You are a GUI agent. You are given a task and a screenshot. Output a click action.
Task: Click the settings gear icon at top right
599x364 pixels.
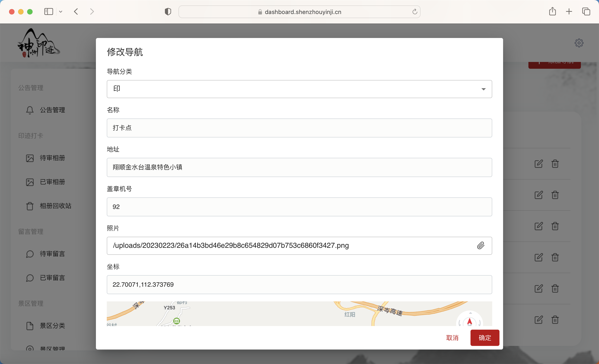click(579, 43)
